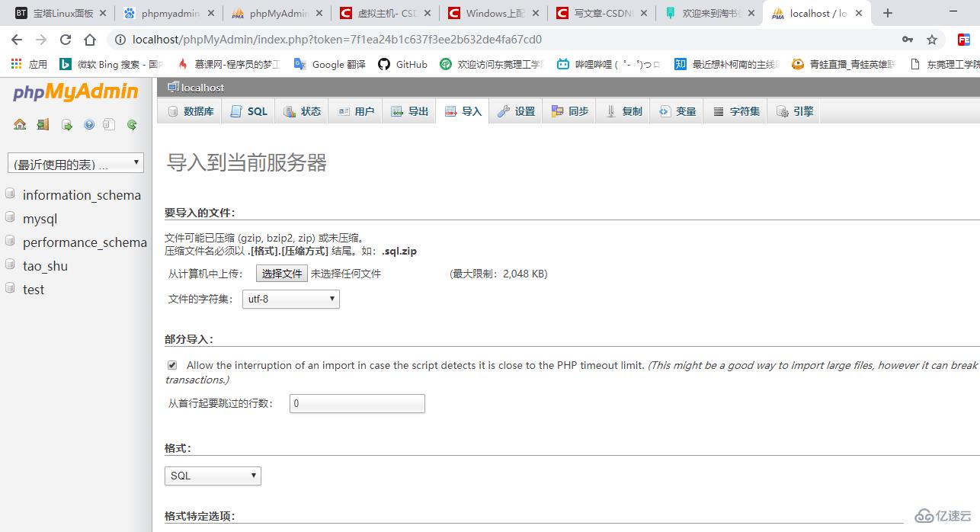Viewport: 980px width, 532px height.
Task: Select the tao_shu database in sidebar
Action: (x=45, y=266)
